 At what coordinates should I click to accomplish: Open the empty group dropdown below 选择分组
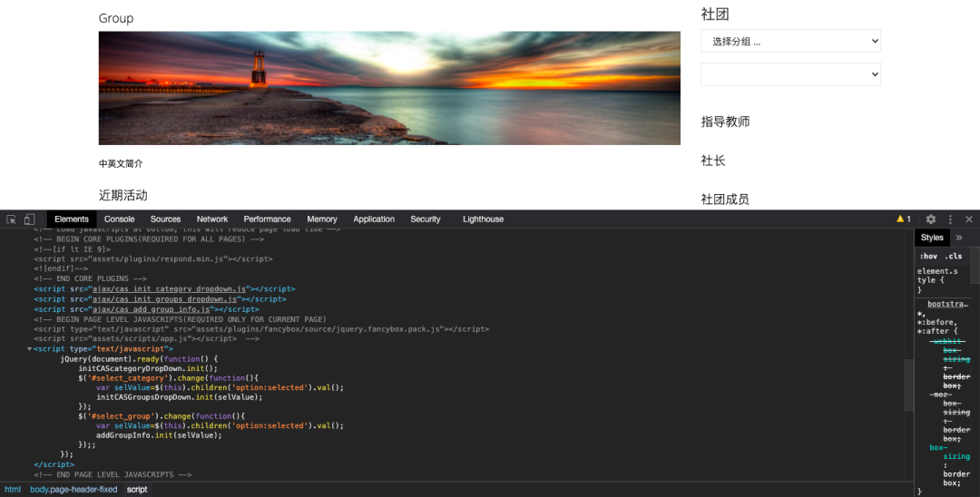pyautogui.click(x=790, y=74)
